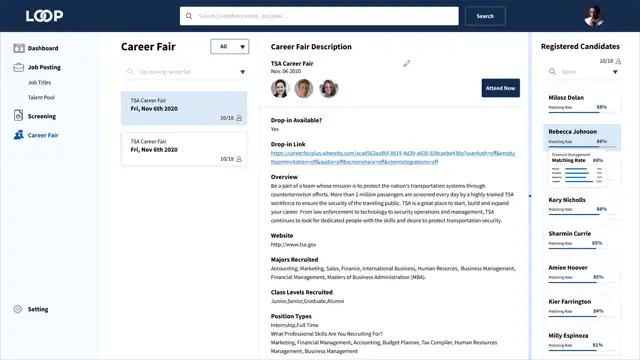This screenshot has width=640, height=360.
Task: Click the magnifier icon in candidates search
Action: pyautogui.click(x=552, y=71)
